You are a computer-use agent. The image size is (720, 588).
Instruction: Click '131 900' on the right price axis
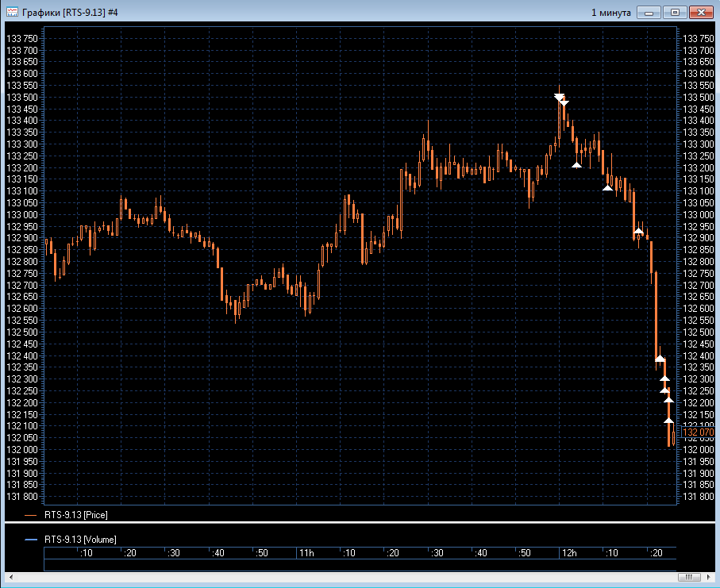pyautogui.click(x=699, y=473)
